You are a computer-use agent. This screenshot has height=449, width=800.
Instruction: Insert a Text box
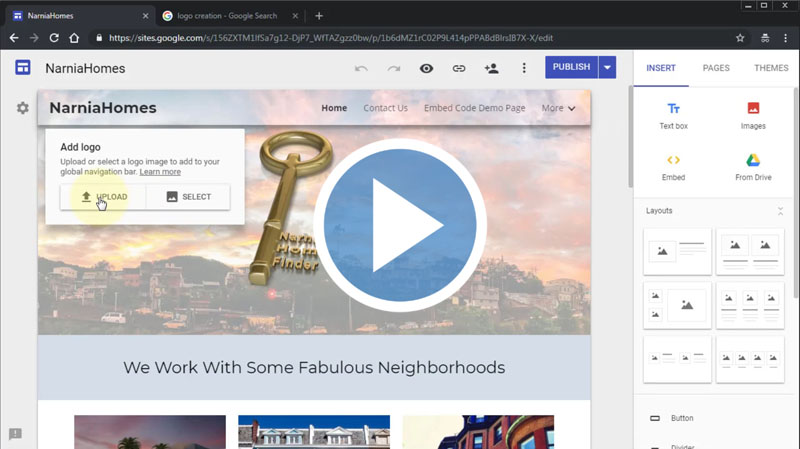[673, 115]
